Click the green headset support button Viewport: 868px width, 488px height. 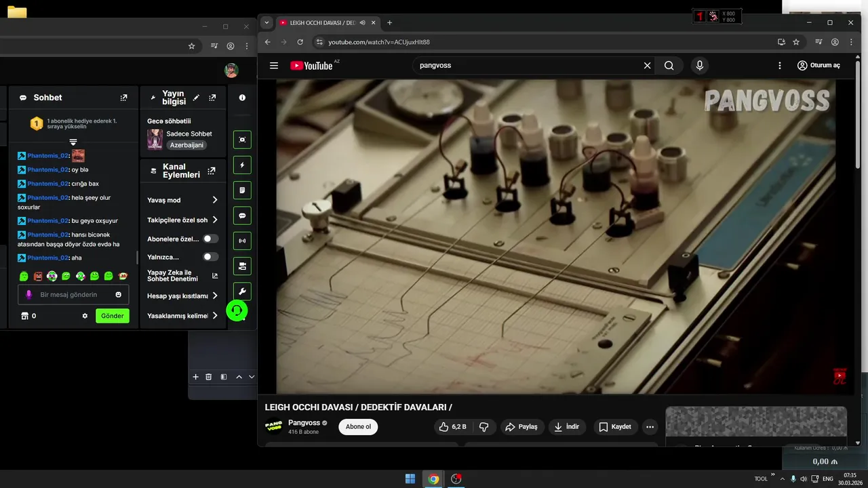point(237,310)
